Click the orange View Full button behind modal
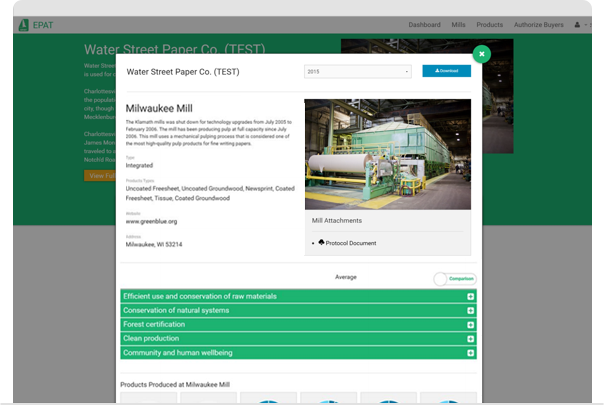This screenshot has width=604, height=405. click(x=100, y=176)
